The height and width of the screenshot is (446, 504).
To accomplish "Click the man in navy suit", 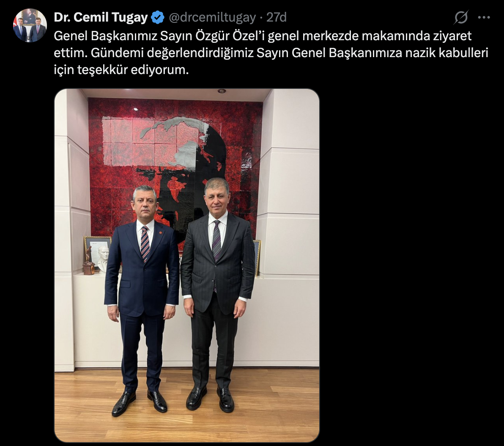I will tap(142, 299).
